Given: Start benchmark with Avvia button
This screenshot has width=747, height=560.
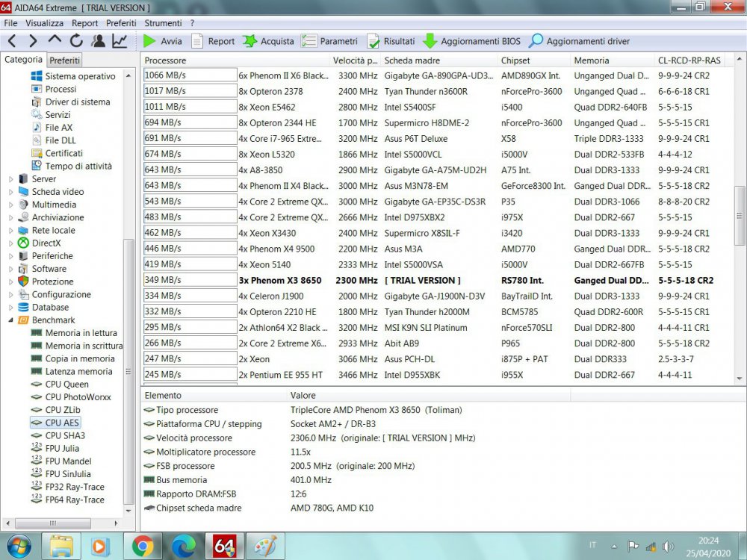Looking at the screenshot, I should click(162, 41).
